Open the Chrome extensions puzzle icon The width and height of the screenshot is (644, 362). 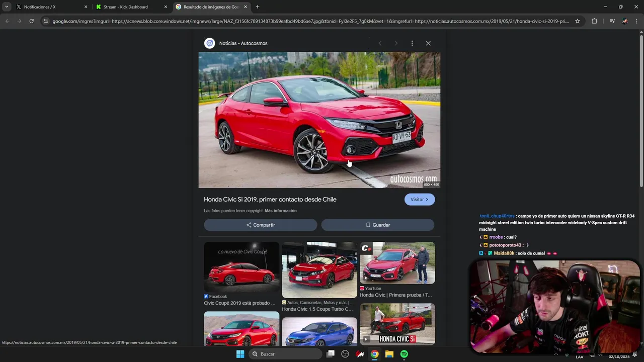594,21
